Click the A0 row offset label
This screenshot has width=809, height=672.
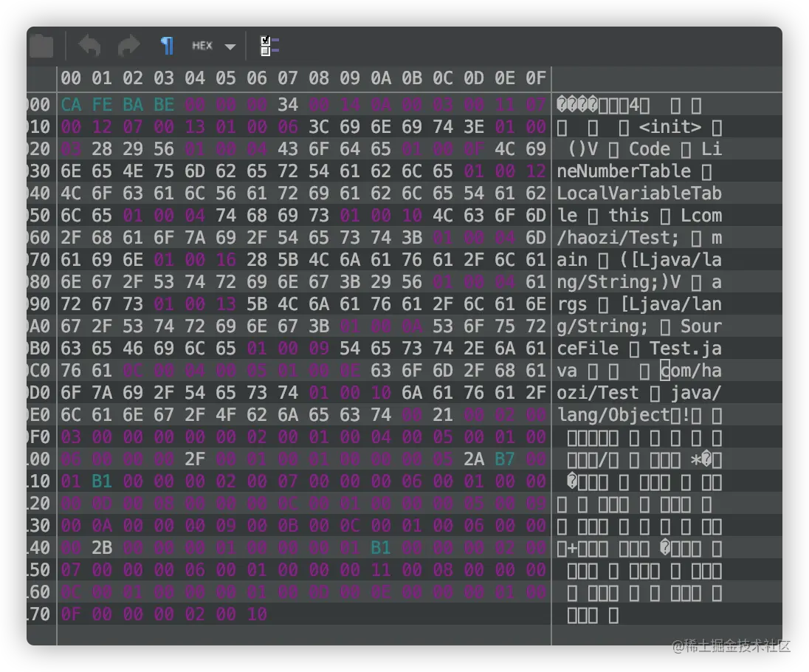[x=40, y=326]
